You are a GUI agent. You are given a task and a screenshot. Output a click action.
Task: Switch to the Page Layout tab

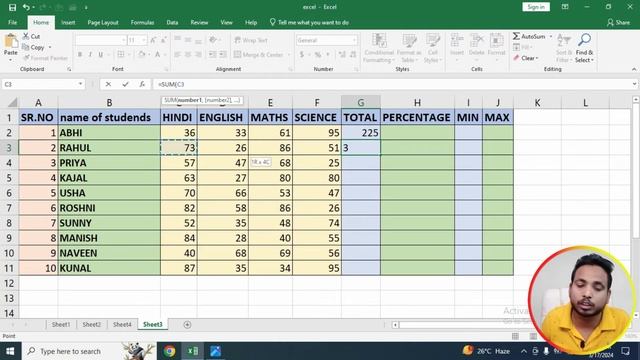tap(103, 22)
